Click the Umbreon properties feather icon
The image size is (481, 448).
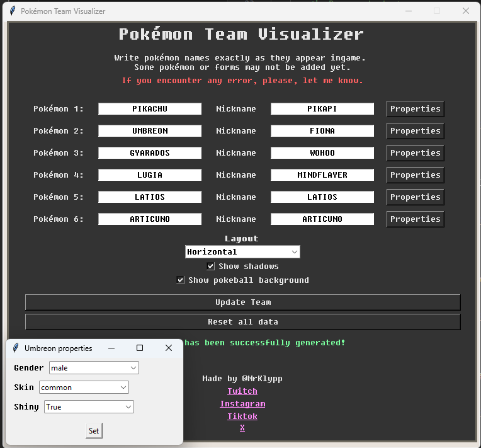[16, 348]
